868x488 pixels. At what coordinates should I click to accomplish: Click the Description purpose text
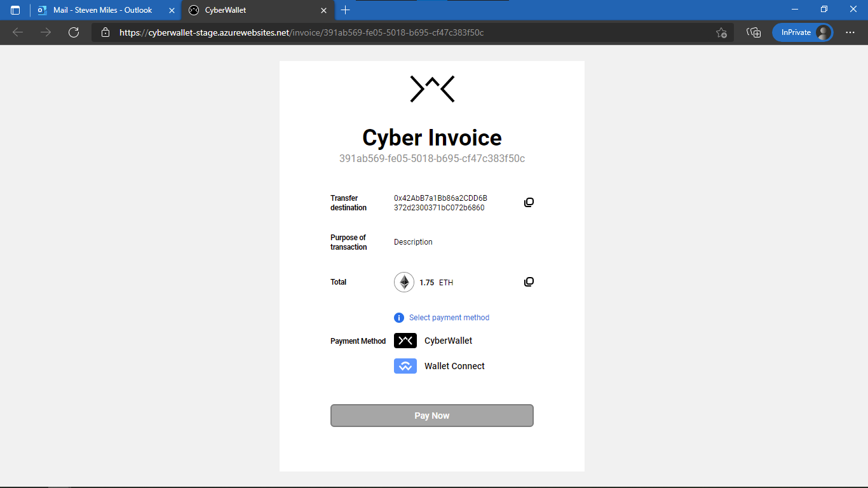(x=413, y=242)
